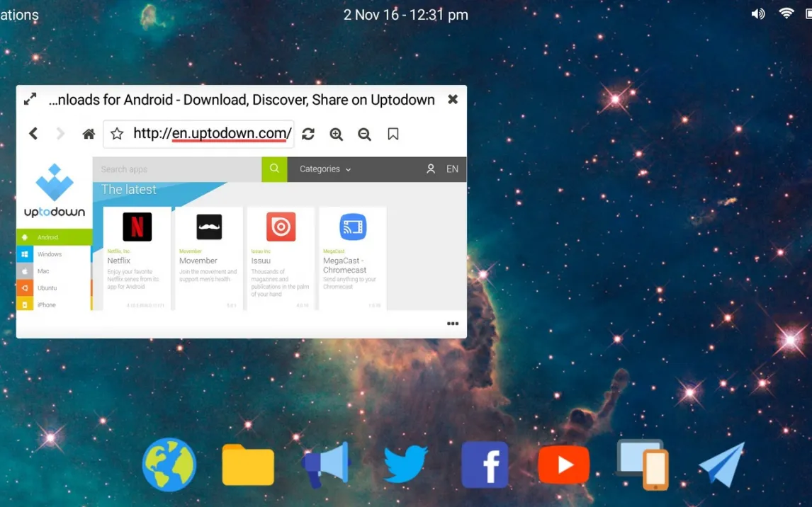Zoom in with magnifier plus icon

pos(336,134)
